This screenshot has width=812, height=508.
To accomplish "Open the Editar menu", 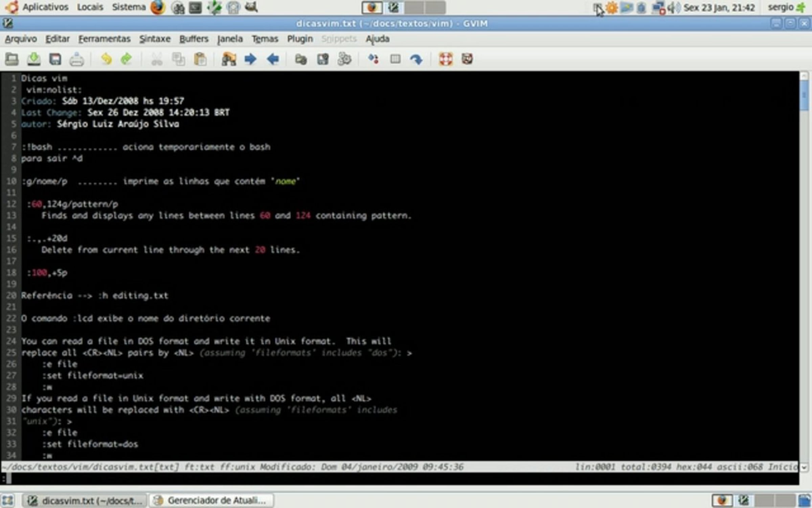I will [58, 39].
